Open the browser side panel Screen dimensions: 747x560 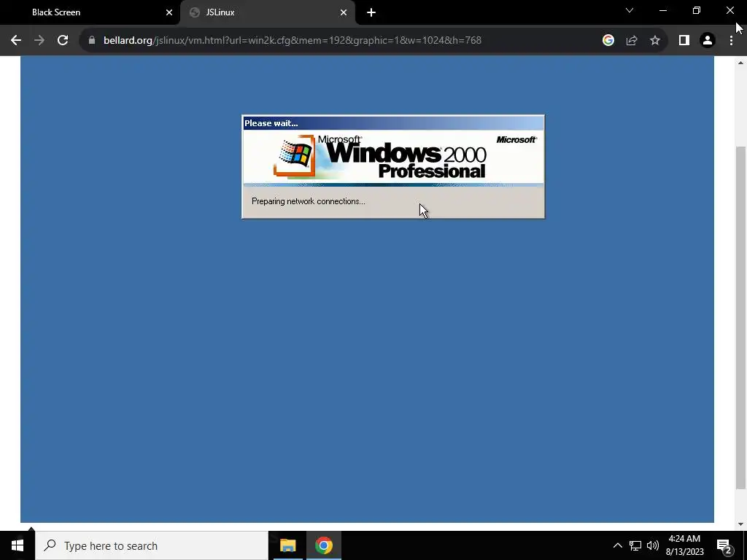(x=684, y=41)
